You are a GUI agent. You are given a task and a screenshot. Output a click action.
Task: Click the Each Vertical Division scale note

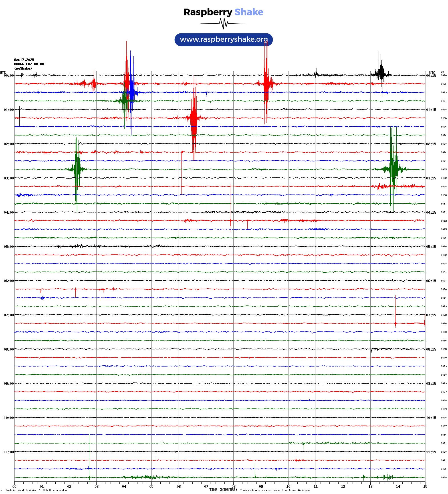click(36, 490)
